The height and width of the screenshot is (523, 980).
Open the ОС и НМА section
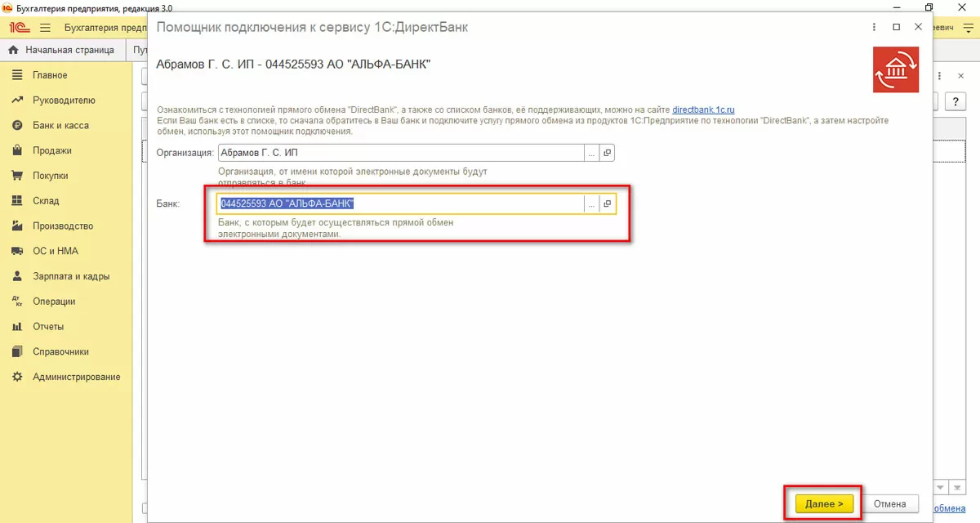(x=56, y=252)
